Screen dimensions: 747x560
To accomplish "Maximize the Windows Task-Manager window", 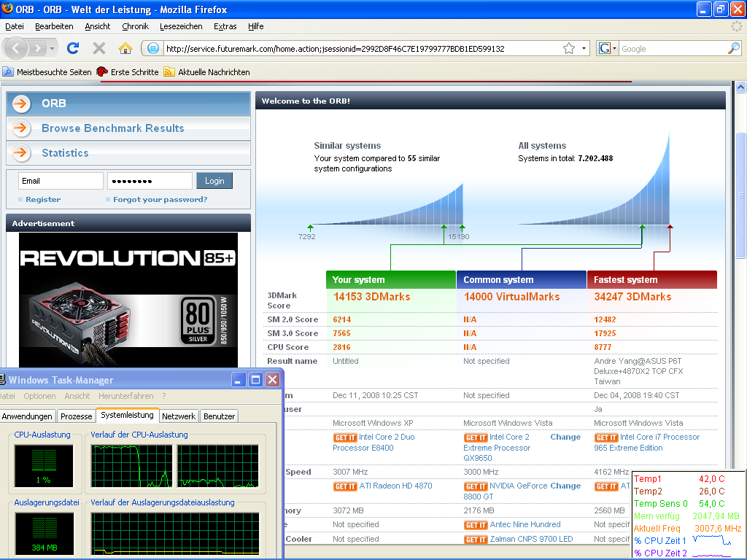I will pos(255,379).
